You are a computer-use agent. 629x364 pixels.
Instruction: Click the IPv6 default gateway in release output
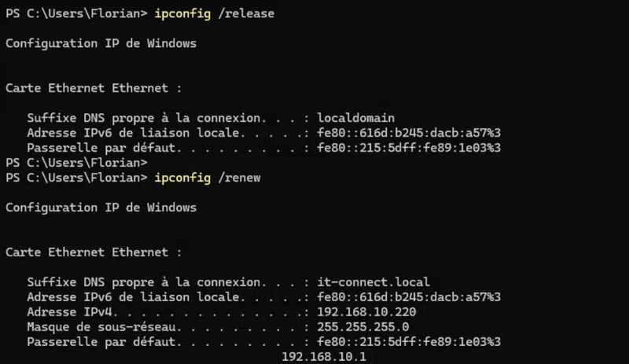point(409,148)
